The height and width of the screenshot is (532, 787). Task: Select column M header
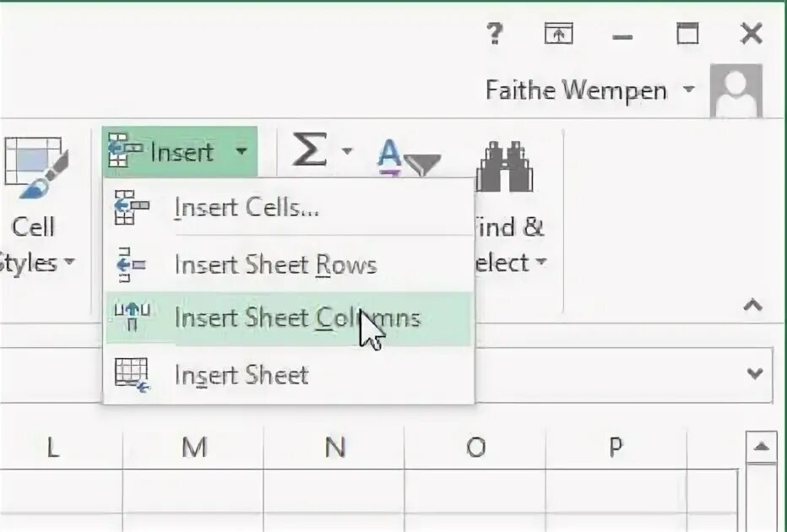tap(194, 447)
